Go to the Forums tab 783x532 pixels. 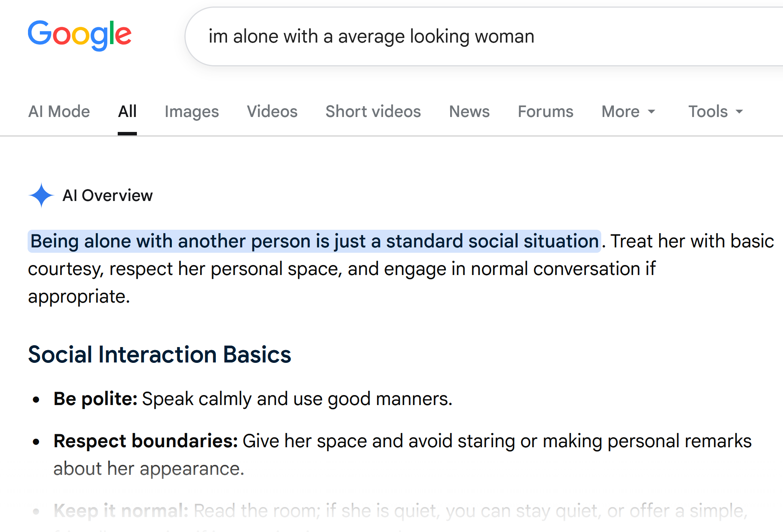coord(546,112)
